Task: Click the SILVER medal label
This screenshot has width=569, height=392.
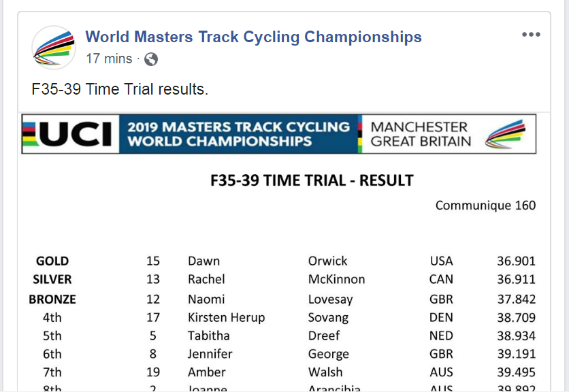Action: tap(52, 280)
